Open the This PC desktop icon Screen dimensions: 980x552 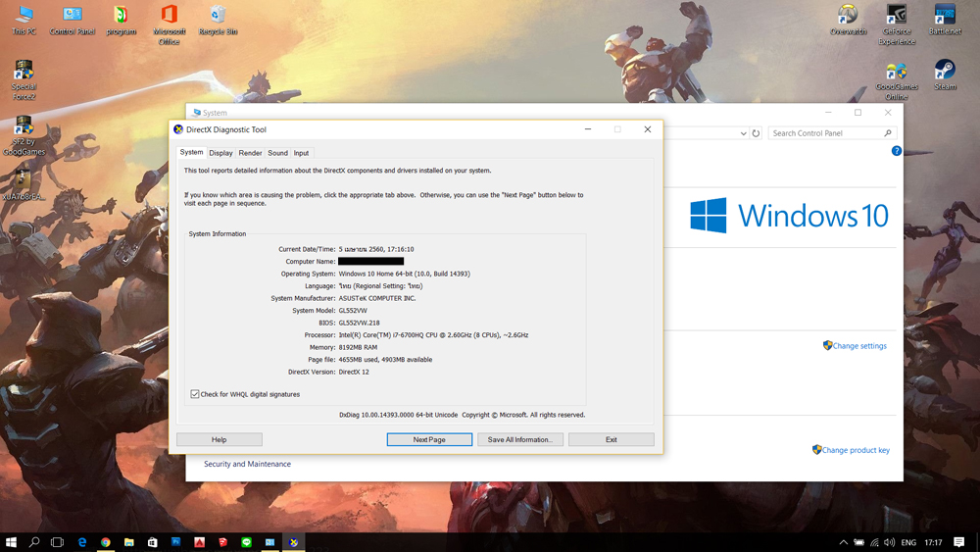[x=24, y=20]
